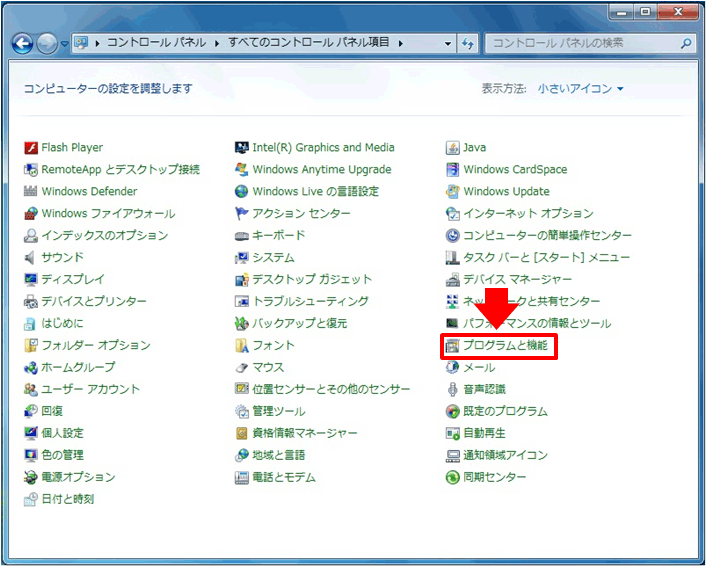Open the トラブルシューティング link
Screen dimensions: 707x568
310,302
